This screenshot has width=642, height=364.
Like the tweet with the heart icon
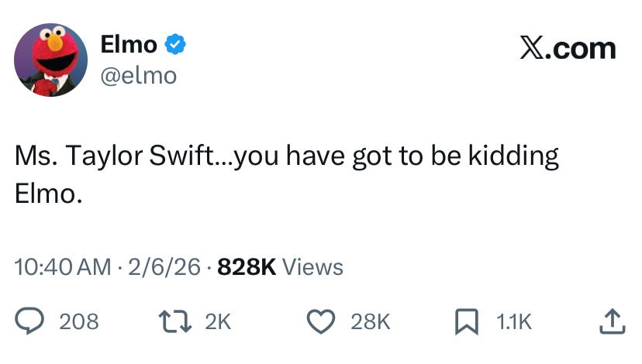(x=322, y=321)
